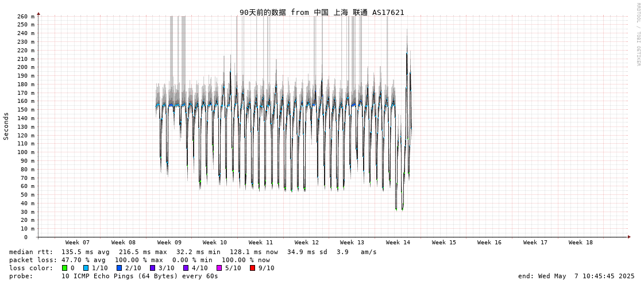This screenshot has width=644, height=284.
Task: Click the 'Week 07' x-axis label
Action: (77, 243)
